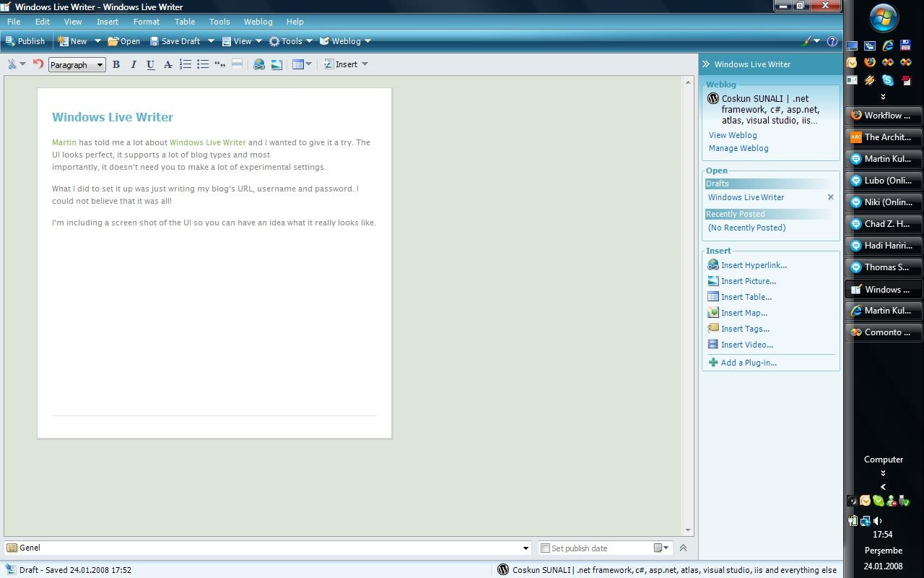Click the Publish button
The width and height of the screenshot is (924, 578).
click(25, 41)
